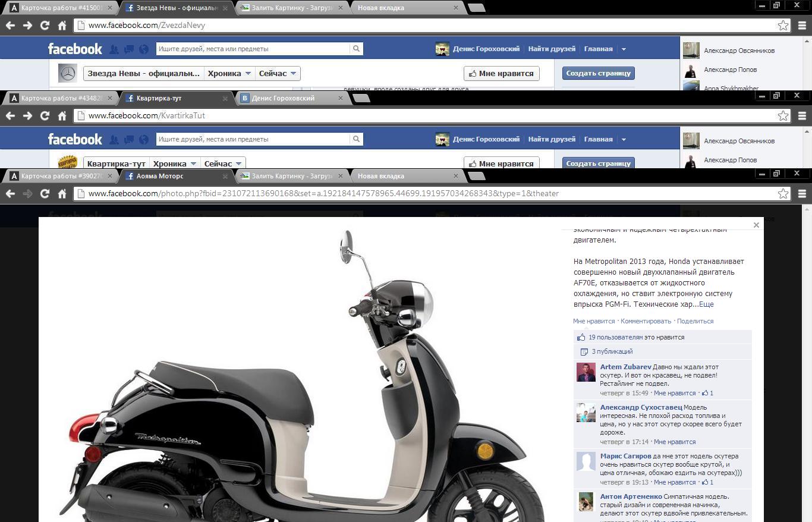Open Chrome menu in Квартирка-тут window

point(802,116)
